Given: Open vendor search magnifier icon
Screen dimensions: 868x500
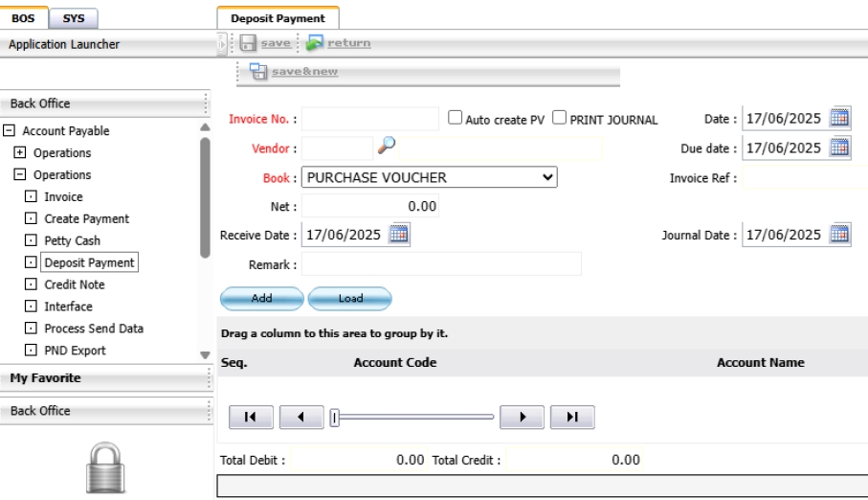Looking at the screenshot, I should (388, 146).
